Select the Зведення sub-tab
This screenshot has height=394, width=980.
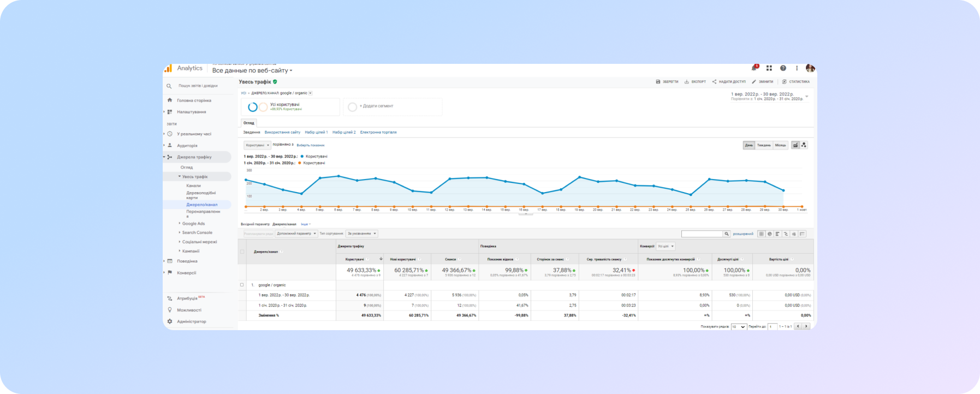click(x=252, y=132)
